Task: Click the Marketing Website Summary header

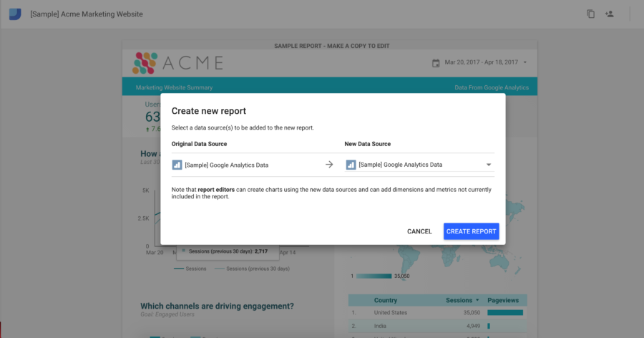Action: coord(174,87)
